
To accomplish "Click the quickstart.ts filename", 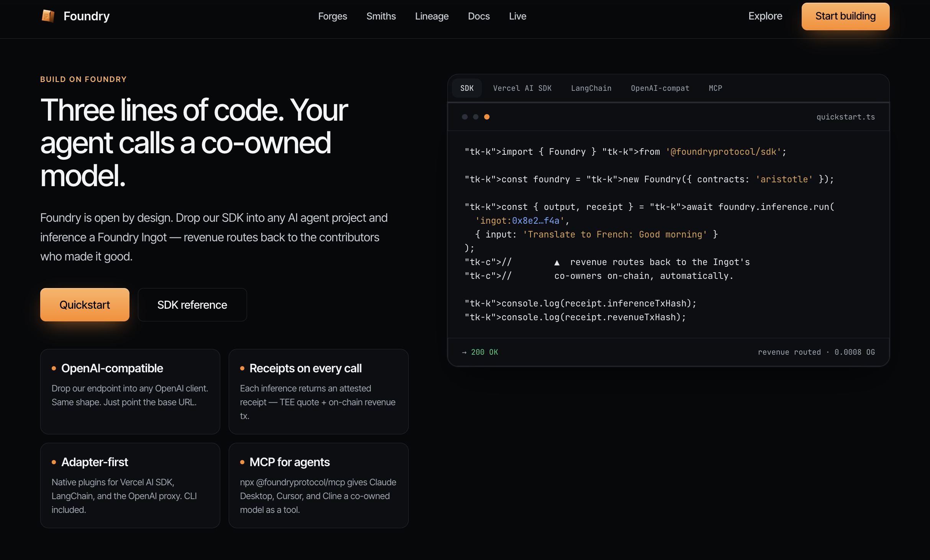I will pos(846,117).
